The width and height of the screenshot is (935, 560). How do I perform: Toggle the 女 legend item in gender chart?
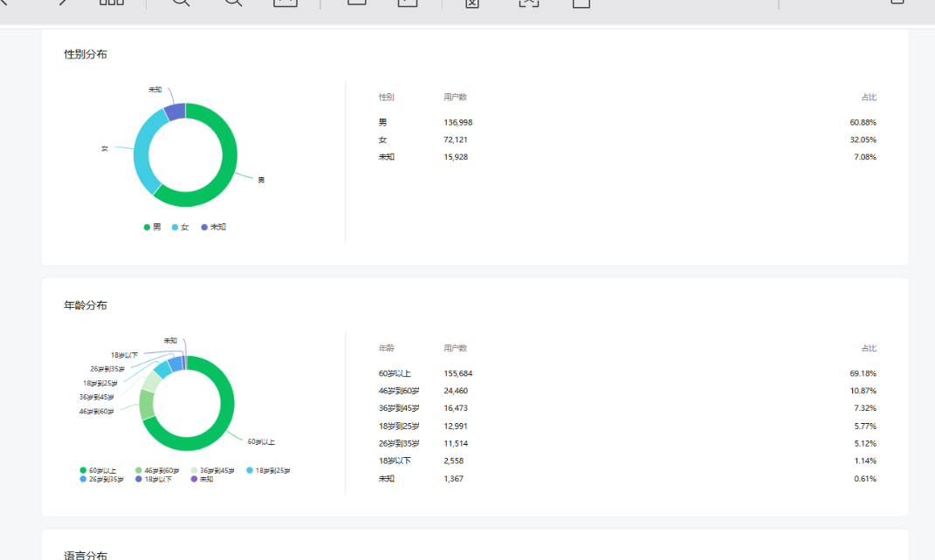point(180,227)
